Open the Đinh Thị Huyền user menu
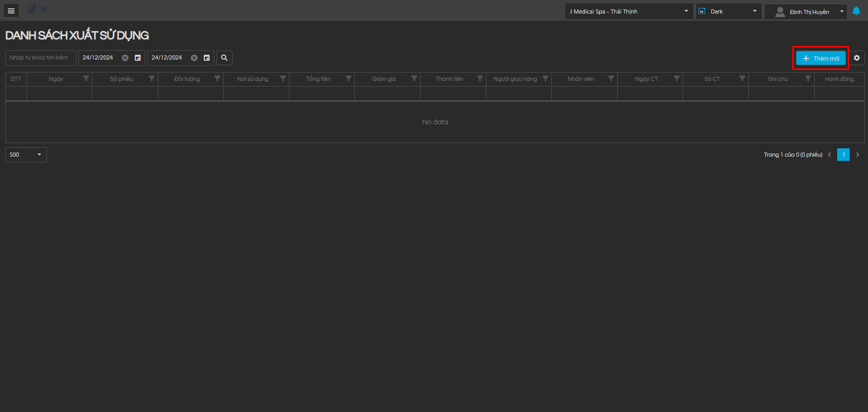Viewport: 868px width, 412px height. coord(805,11)
